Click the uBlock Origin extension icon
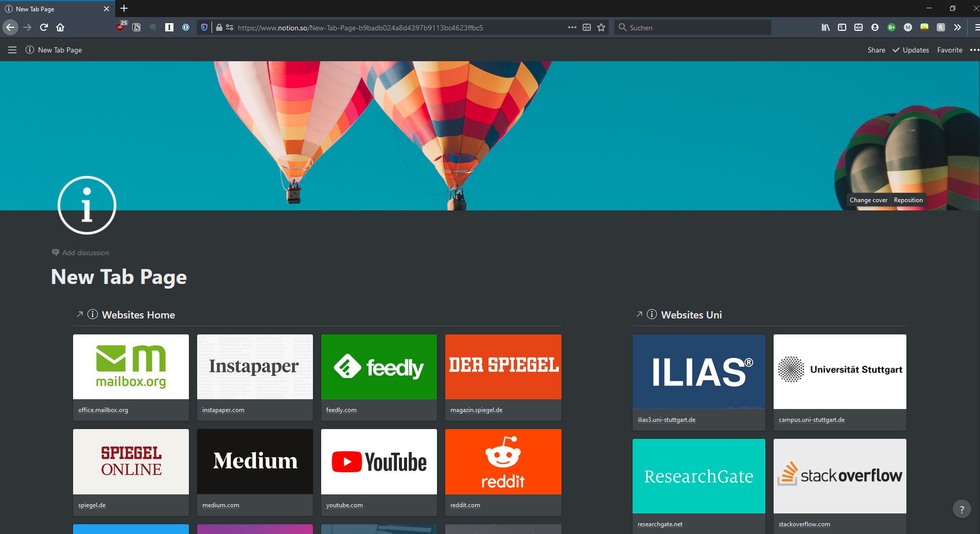 click(120, 27)
